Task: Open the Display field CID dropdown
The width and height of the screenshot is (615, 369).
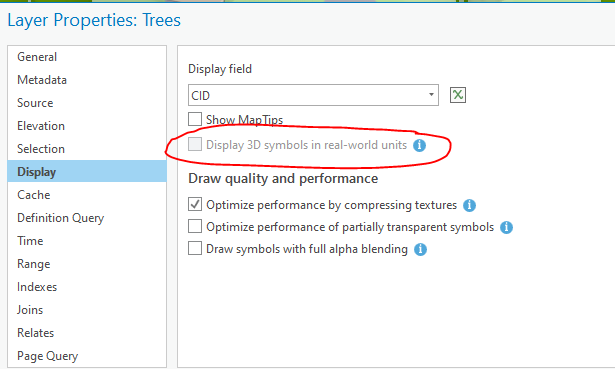Action: pyautogui.click(x=313, y=95)
